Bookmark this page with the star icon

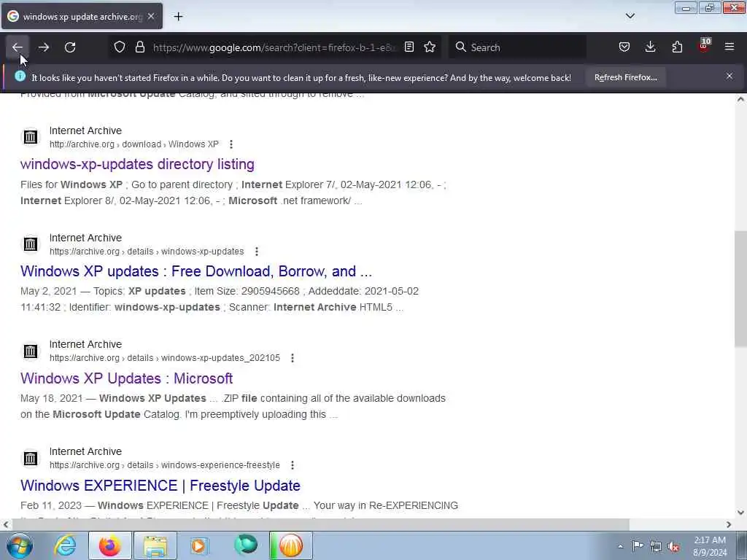point(430,47)
